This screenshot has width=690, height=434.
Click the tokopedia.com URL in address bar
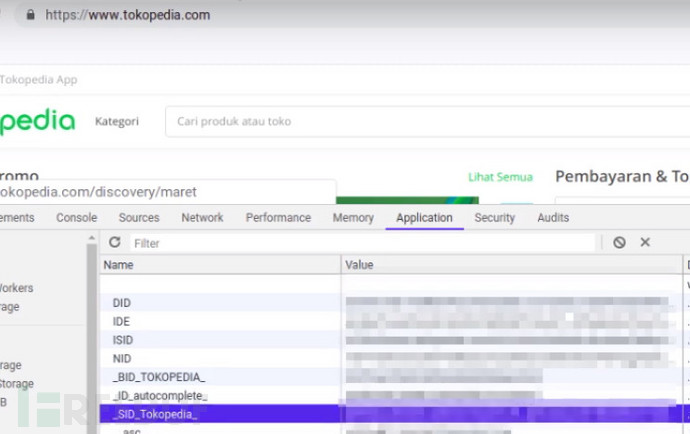coord(128,15)
